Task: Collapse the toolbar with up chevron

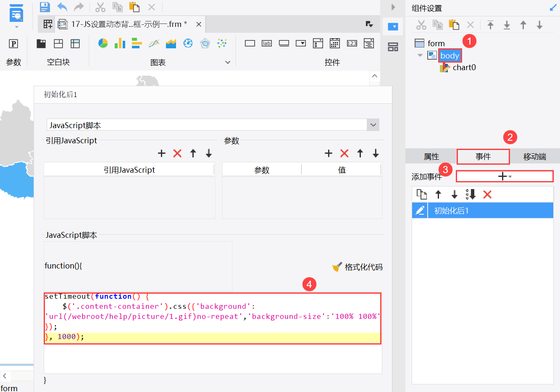Action: click(374, 76)
